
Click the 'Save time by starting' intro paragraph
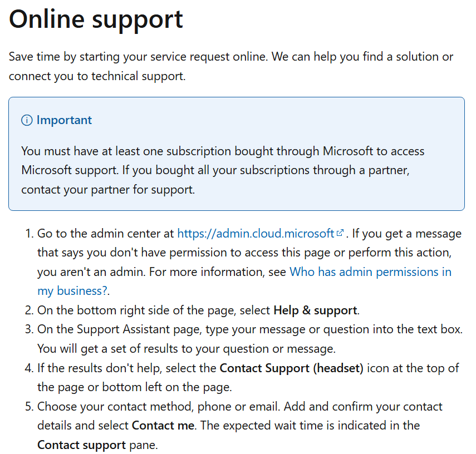tap(231, 66)
